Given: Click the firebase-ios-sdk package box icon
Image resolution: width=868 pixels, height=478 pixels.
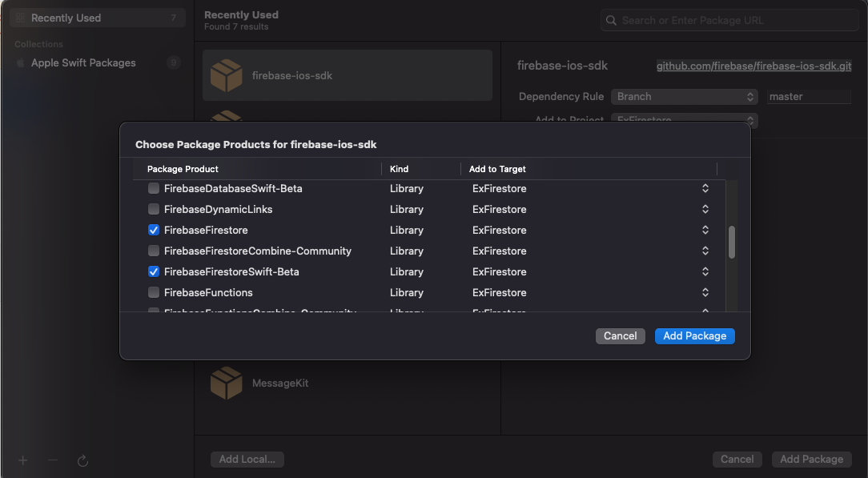Looking at the screenshot, I should pyautogui.click(x=226, y=75).
